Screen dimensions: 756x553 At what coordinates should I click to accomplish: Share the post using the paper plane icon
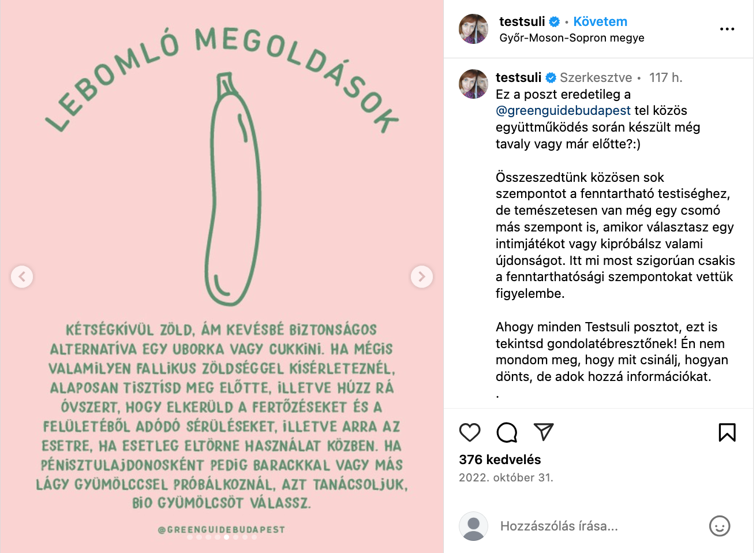(544, 432)
